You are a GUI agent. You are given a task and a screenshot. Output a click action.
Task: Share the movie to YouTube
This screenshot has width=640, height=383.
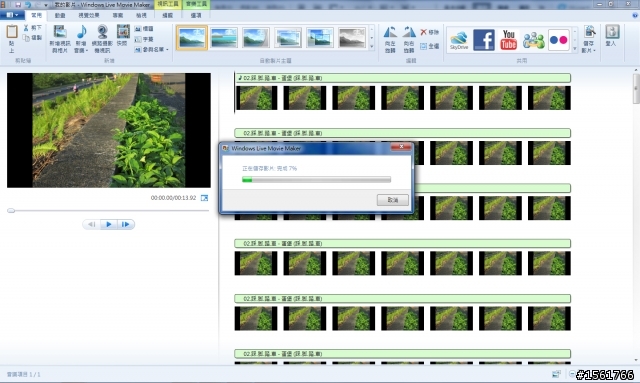(x=509, y=40)
